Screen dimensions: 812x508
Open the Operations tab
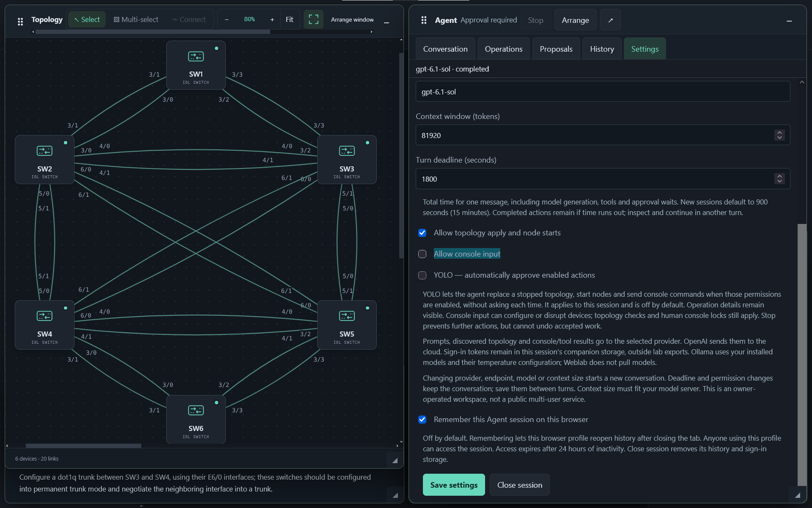(504, 49)
